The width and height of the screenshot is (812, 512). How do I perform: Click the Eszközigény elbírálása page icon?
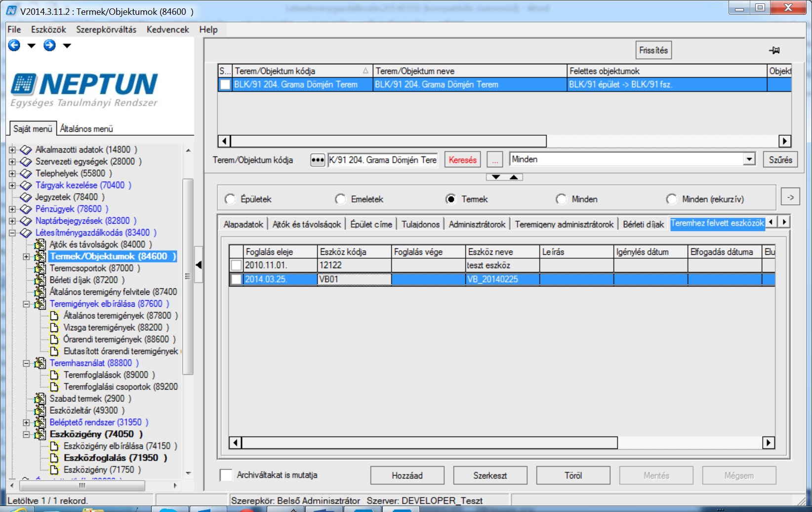pyautogui.click(x=55, y=446)
